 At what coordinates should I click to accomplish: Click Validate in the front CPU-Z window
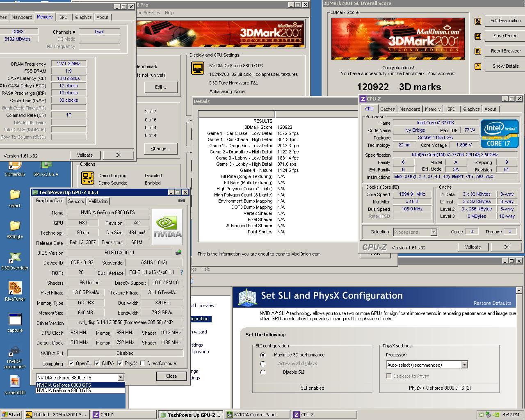pyautogui.click(x=473, y=247)
